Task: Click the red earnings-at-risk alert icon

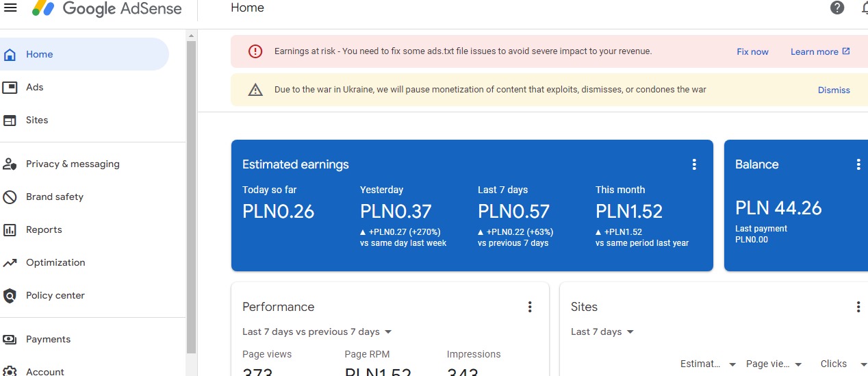Action: tap(255, 51)
